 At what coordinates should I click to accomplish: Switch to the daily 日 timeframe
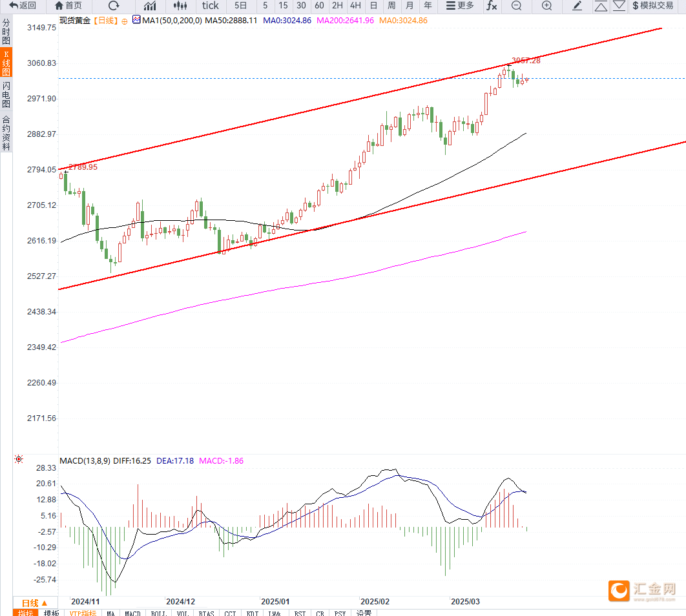click(x=373, y=6)
